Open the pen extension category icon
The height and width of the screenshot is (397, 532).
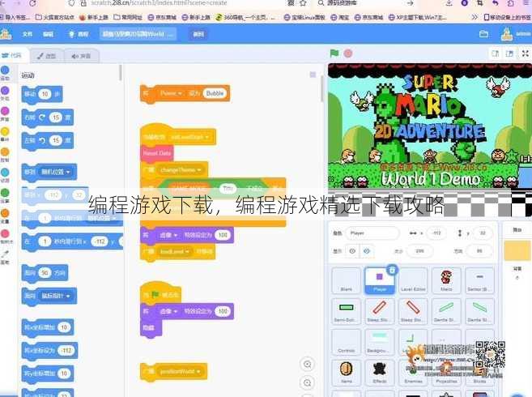click(x=5, y=254)
